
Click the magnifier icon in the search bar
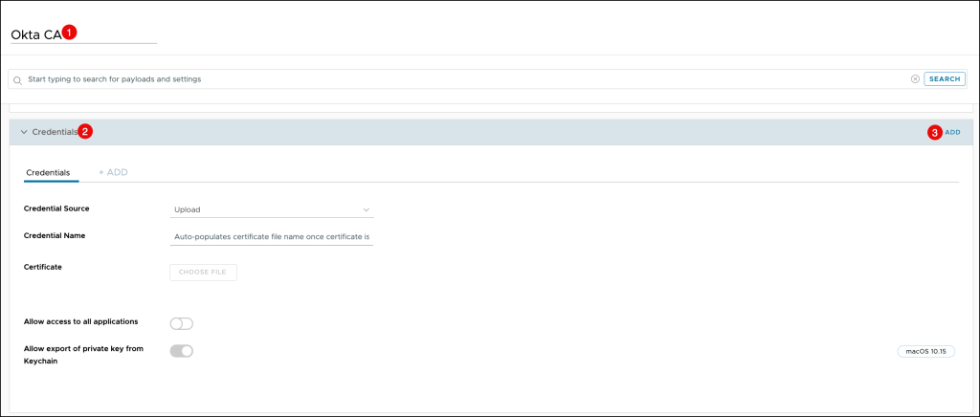pos(17,79)
